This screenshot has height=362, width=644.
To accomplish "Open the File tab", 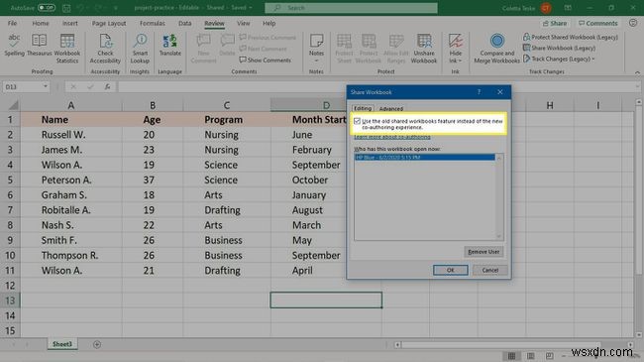I will [x=12, y=24].
